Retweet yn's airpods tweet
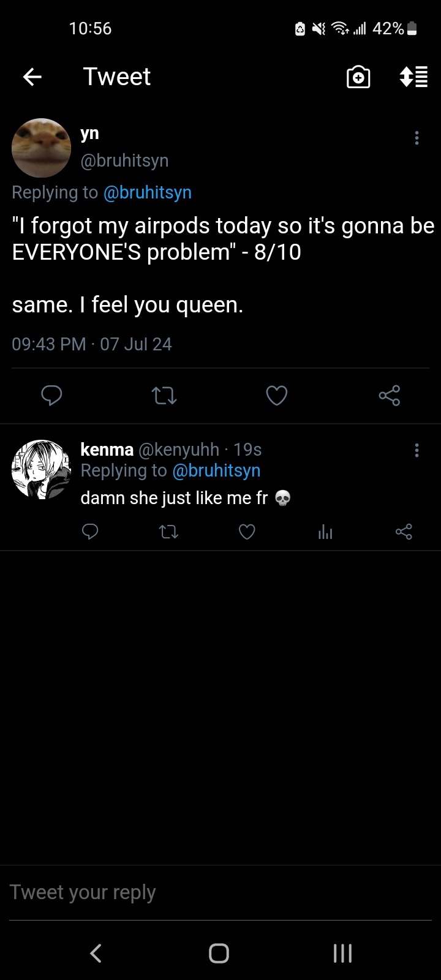The height and width of the screenshot is (980, 441). [164, 396]
